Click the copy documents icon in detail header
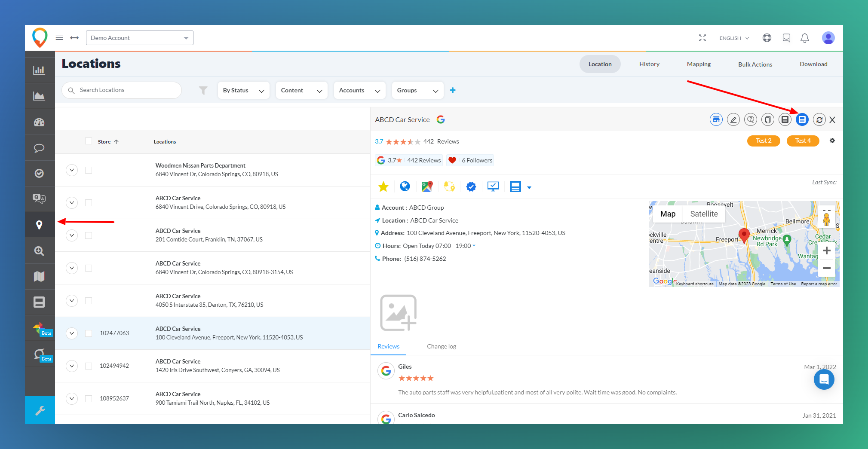 768,120
